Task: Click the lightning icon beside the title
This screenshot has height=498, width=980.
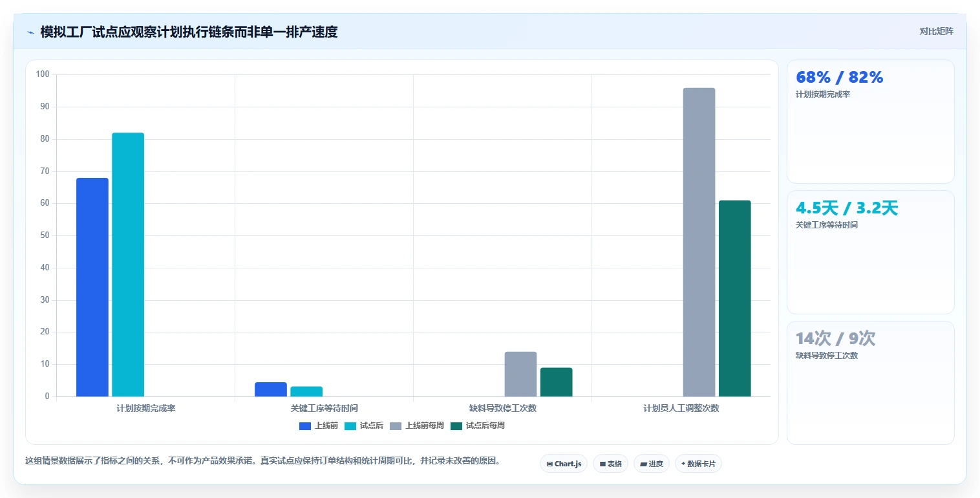Action: 30,32
